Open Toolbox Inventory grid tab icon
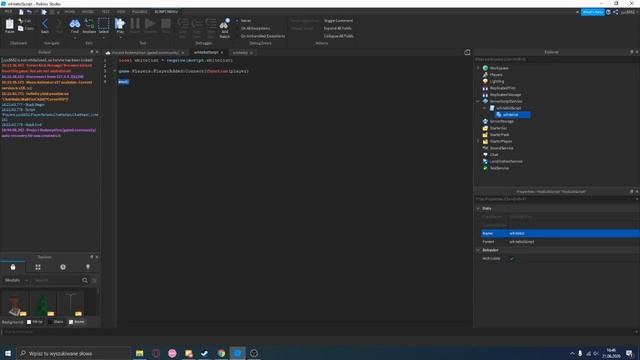This screenshot has width=640, height=360. click(x=38, y=267)
